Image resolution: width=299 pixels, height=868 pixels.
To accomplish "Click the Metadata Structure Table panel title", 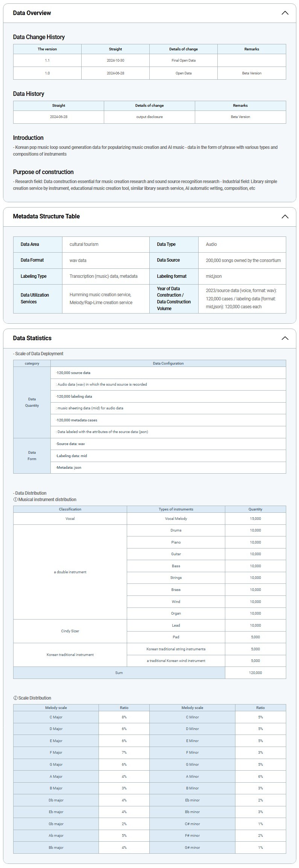I will click(x=46, y=217).
